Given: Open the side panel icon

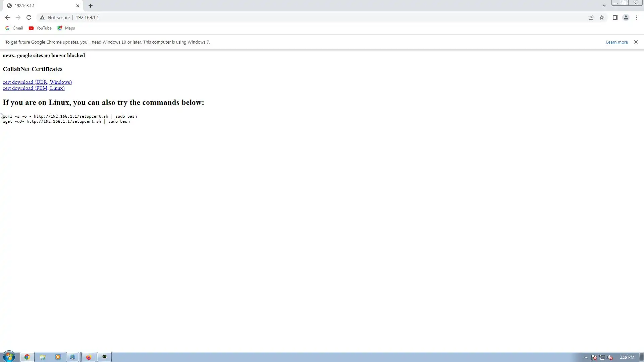Looking at the screenshot, I should 615,17.
